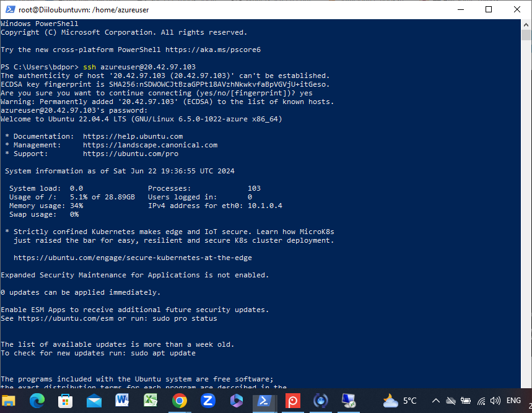Open the Microsoft Store taskbar icon

pos(65,401)
